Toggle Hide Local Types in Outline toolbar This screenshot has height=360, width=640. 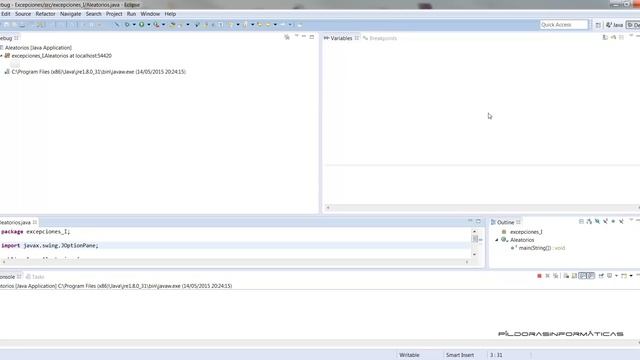click(x=621, y=222)
